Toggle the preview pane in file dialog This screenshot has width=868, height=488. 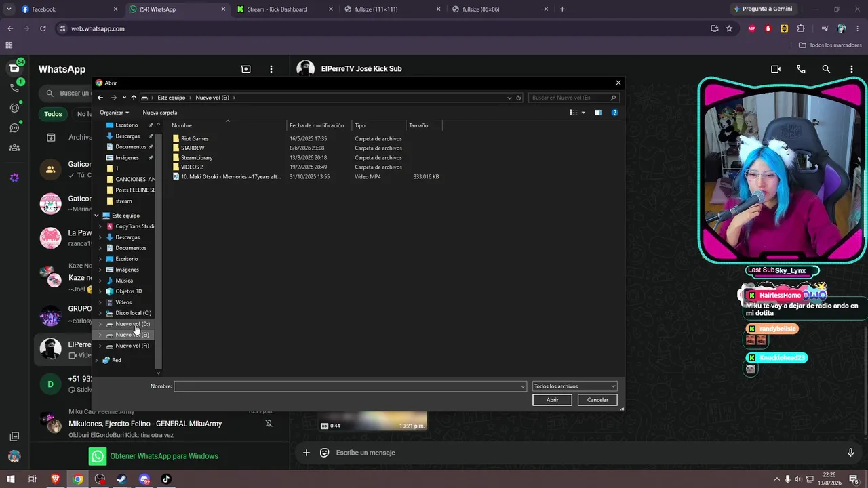tap(598, 113)
